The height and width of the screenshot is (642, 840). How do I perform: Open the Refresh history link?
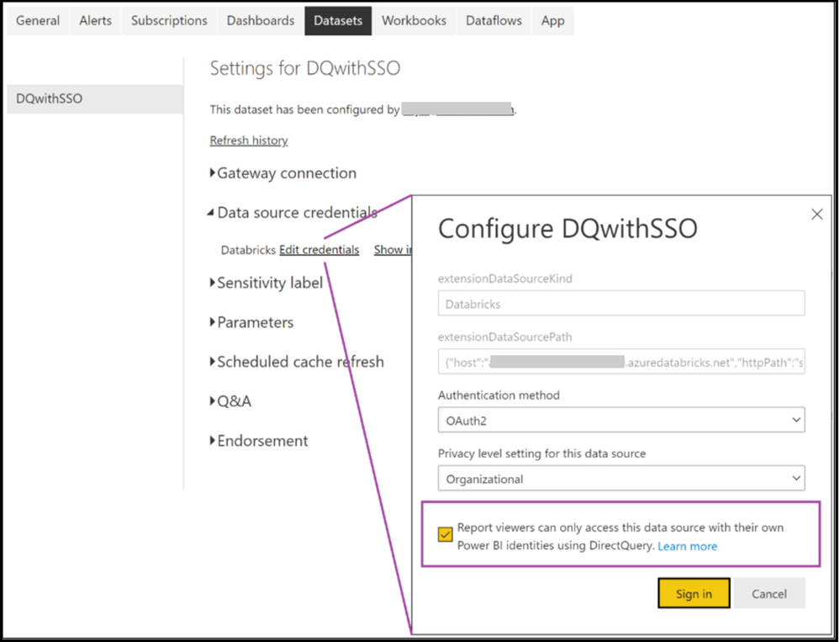[249, 141]
